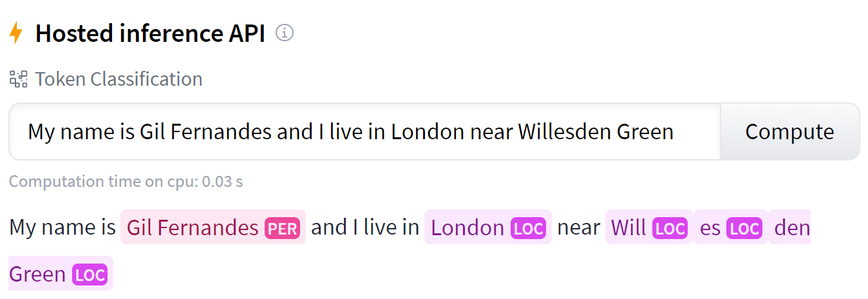Select the highlighted London entity
The height and width of the screenshot is (299, 868).
(488, 227)
